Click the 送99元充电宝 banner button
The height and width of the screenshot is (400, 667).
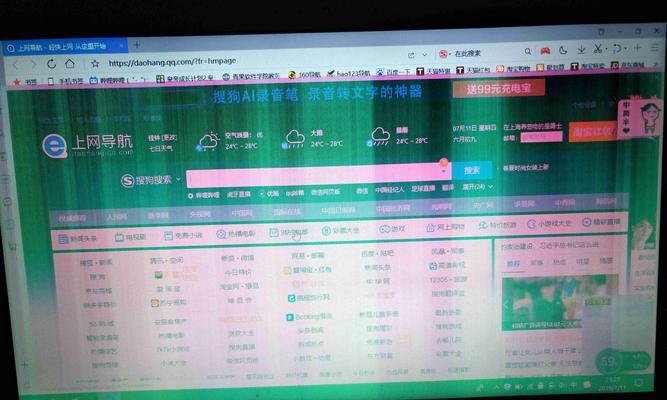[x=499, y=89]
